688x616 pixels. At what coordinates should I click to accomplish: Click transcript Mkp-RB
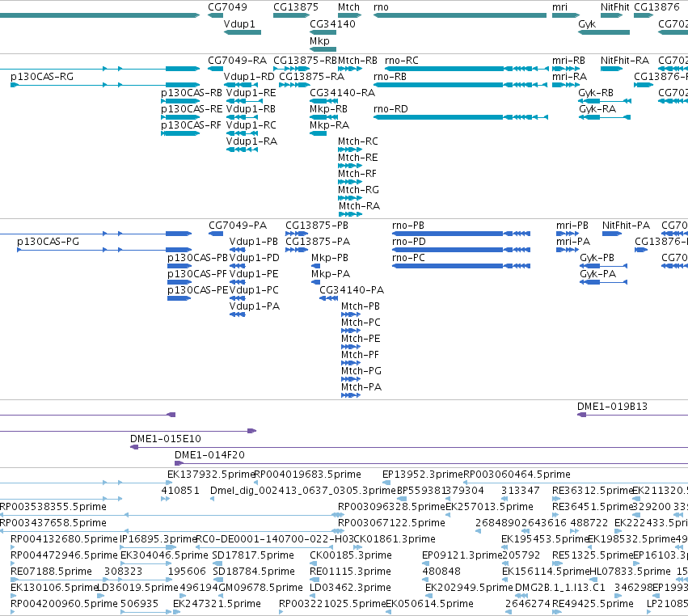click(x=328, y=109)
